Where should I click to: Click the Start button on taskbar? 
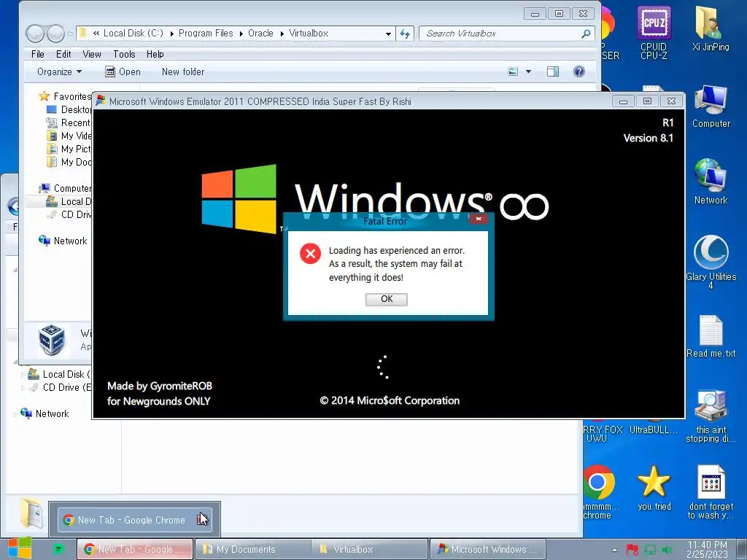tap(19, 548)
